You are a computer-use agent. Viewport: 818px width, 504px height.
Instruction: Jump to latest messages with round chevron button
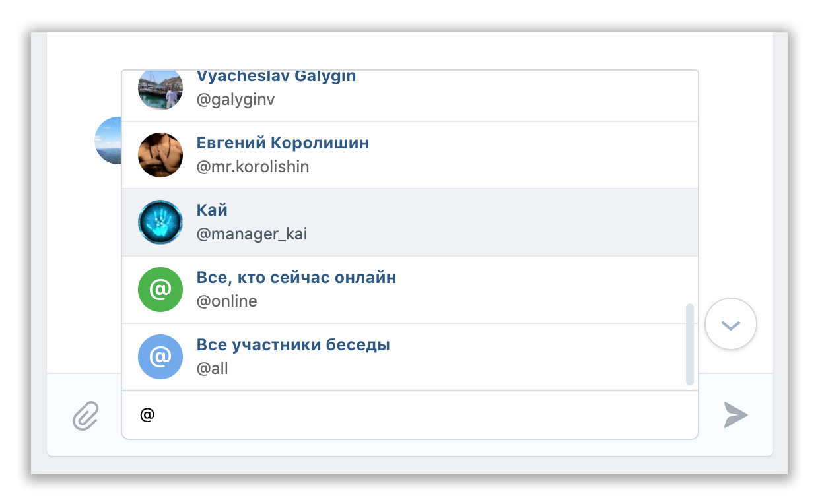coord(730,324)
